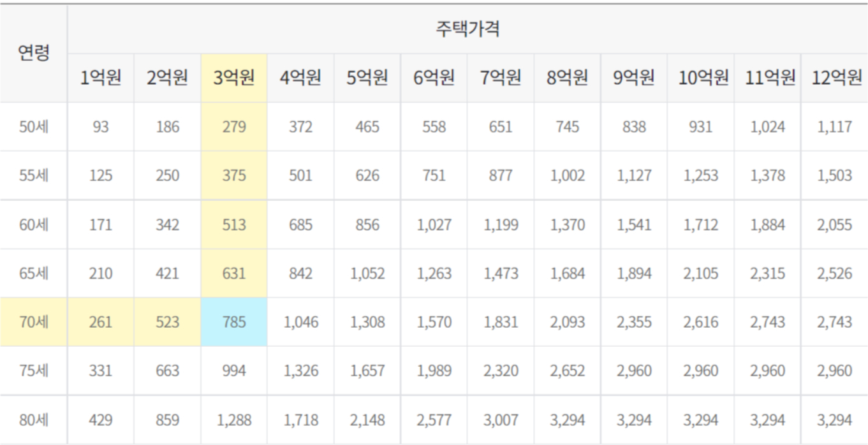868x445 pixels.
Task: Select the 8억원 column header
Action: pos(567,78)
